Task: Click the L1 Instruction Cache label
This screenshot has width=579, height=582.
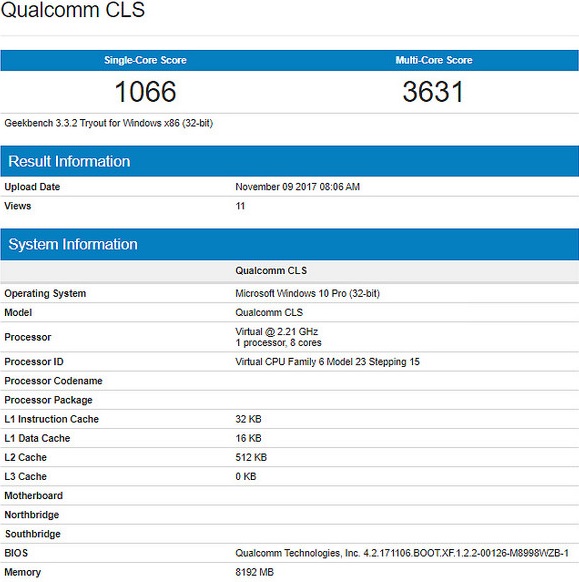Action: [x=52, y=419]
